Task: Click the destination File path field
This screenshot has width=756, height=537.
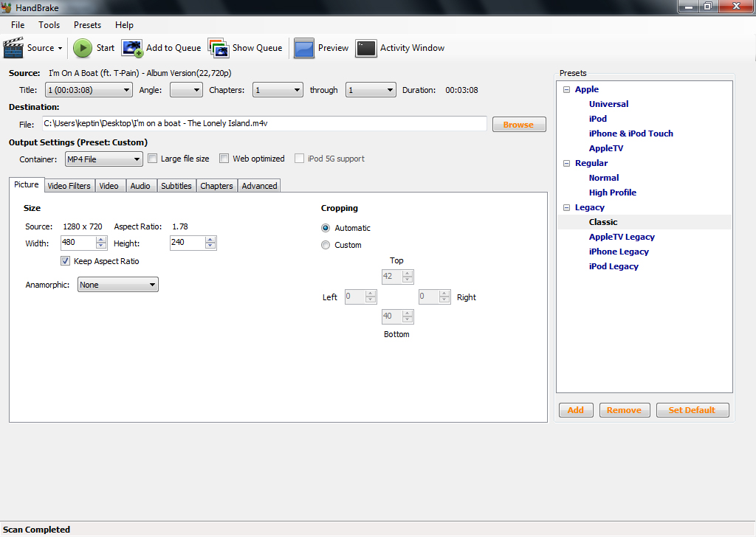Action: (x=264, y=123)
